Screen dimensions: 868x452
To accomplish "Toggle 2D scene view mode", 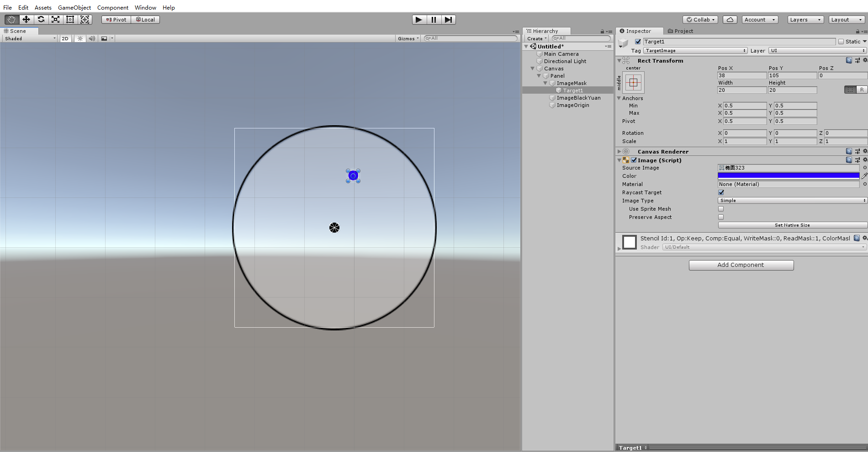I will pyautogui.click(x=65, y=38).
